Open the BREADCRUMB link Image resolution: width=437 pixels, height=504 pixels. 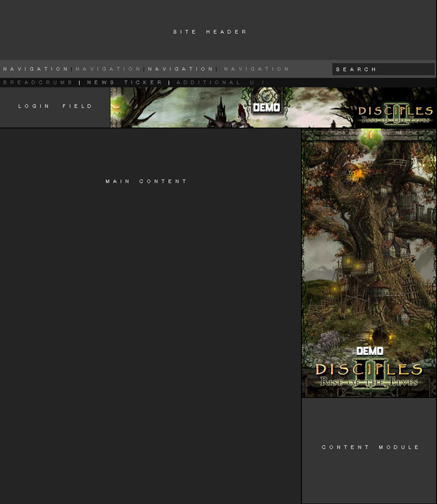tap(37, 82)
